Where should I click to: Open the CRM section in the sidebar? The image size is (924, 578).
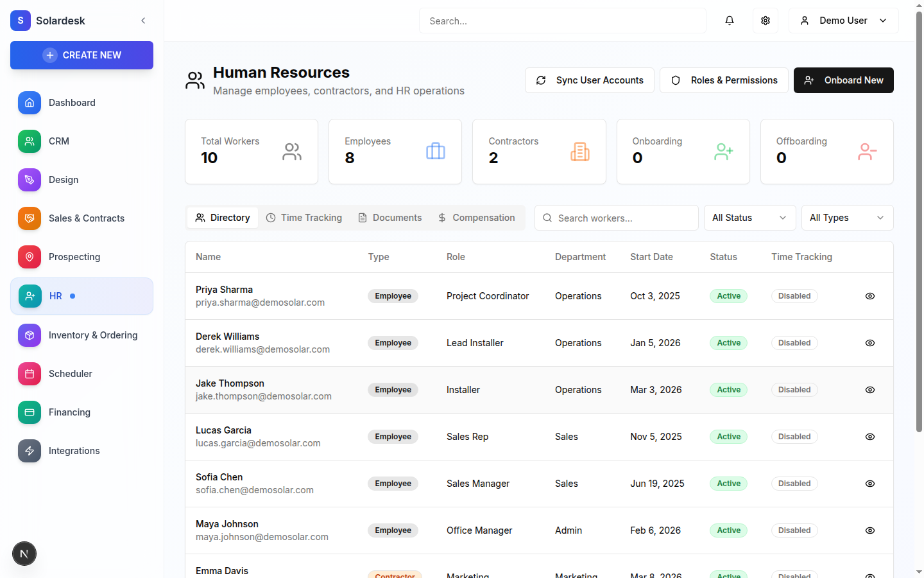pos(59,141)
